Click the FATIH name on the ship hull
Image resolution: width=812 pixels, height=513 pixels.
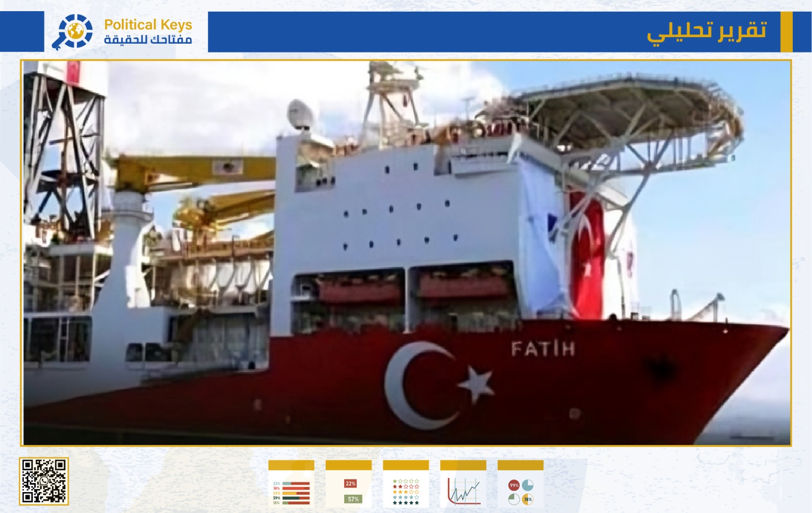(x=543, y=349)
